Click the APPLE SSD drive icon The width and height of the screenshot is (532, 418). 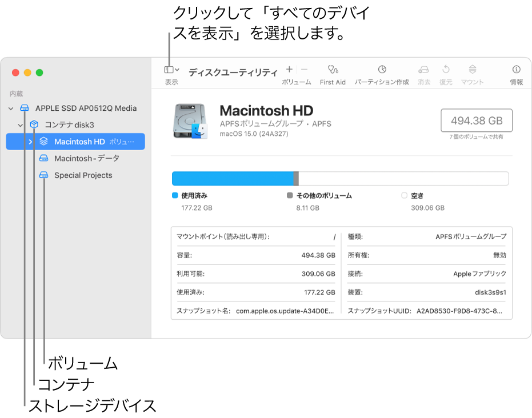[25, 108]
